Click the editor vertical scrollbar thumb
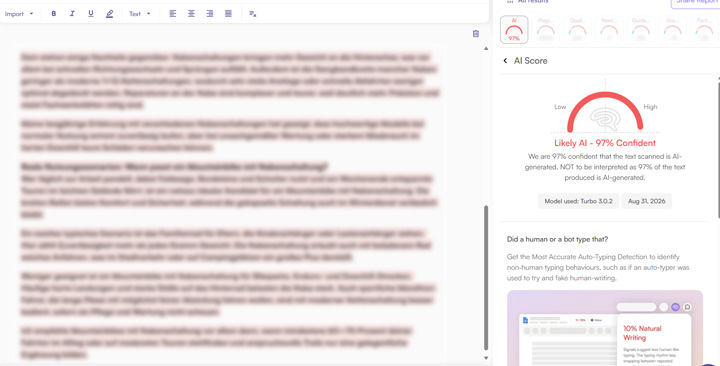Image resolution: width=720 pixels, height=366 pixels. (x=486, y=278)
